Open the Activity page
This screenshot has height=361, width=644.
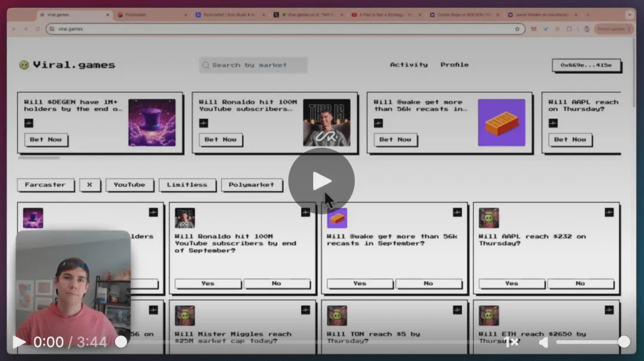408,65
